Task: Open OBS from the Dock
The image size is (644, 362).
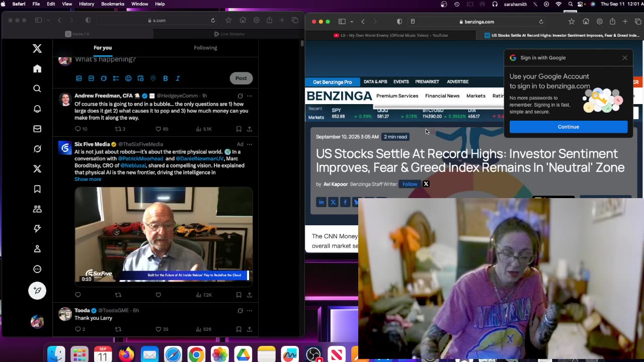Action: click(313, 354)
